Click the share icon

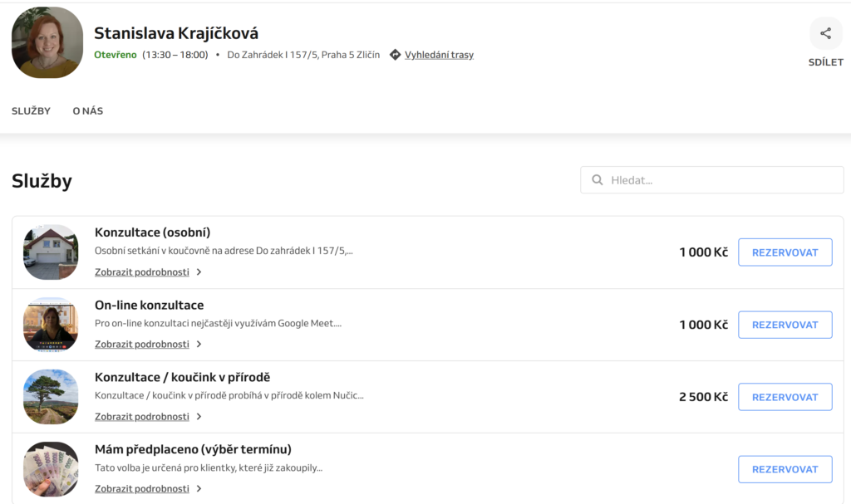click(x=825, y=34)
